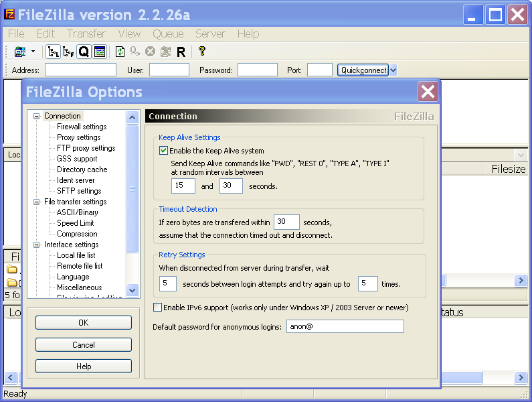Select Language tree item
Image resolution: width=532 pixels, height=402 pixels.
pos(73,277)
